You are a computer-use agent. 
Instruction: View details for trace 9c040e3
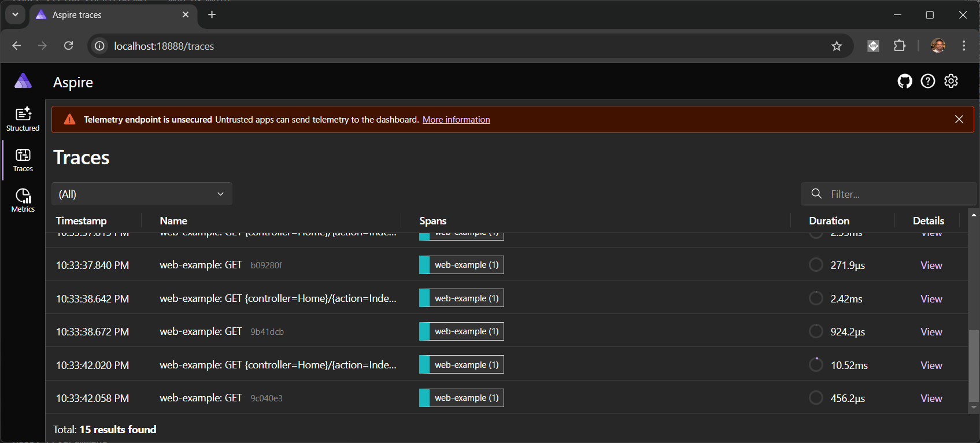pos(931,398)
